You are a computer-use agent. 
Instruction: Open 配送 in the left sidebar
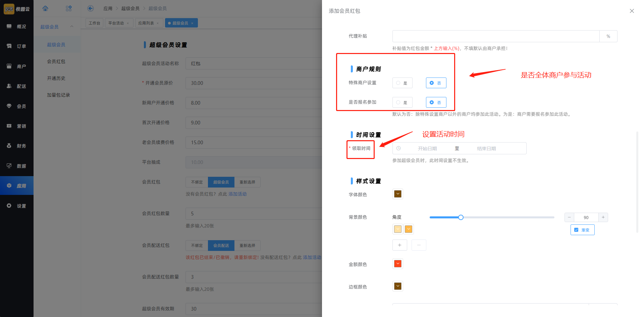click(17, 86)
